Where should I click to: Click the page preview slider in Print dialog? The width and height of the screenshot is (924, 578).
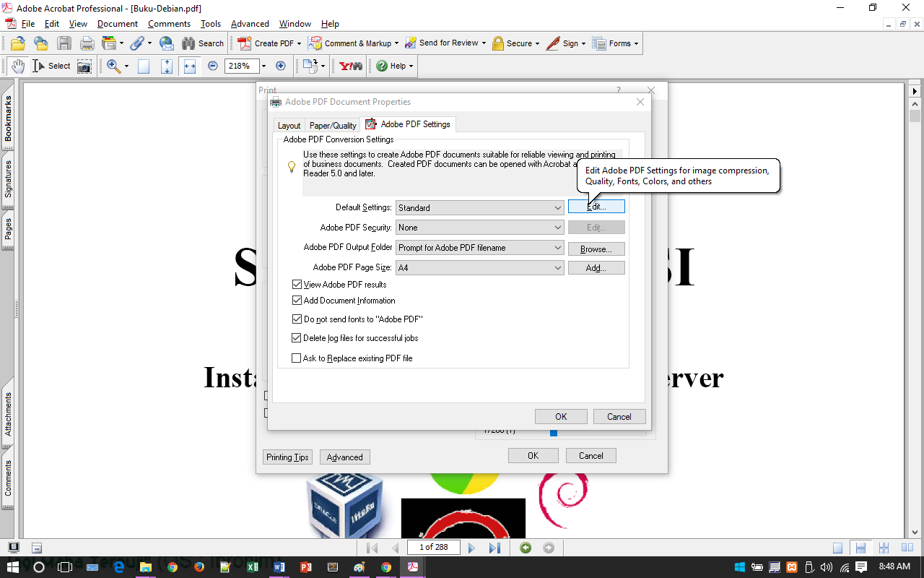point(554,432)
